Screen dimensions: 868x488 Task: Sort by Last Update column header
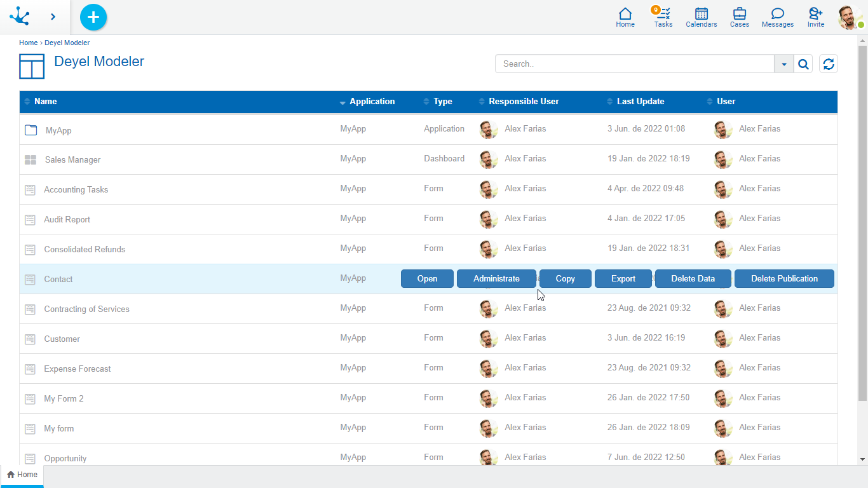[640, 102]
